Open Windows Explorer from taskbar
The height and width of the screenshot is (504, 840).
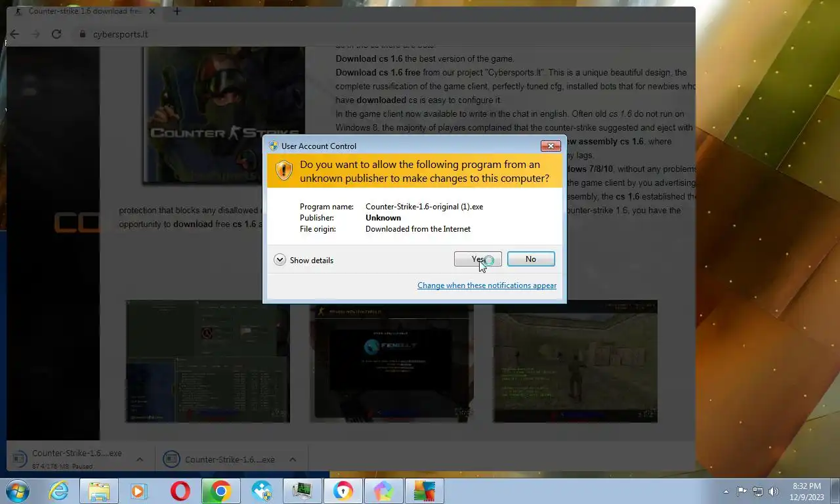click(99, 491)
